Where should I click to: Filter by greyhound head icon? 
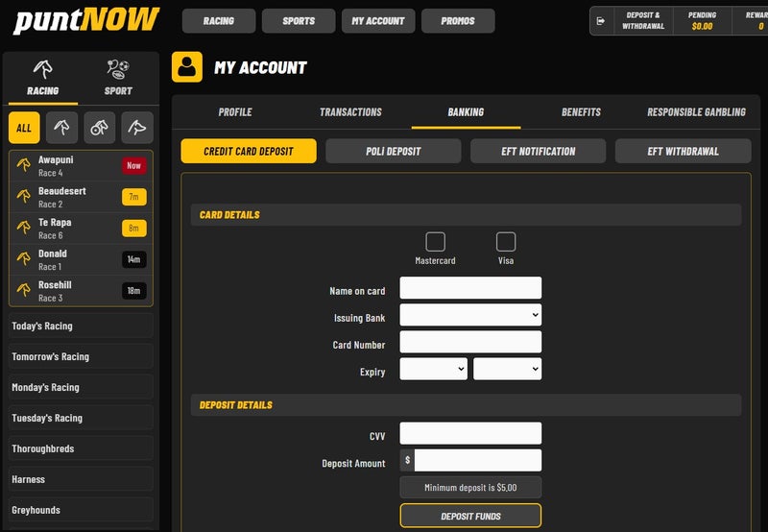tap(137, 128)
